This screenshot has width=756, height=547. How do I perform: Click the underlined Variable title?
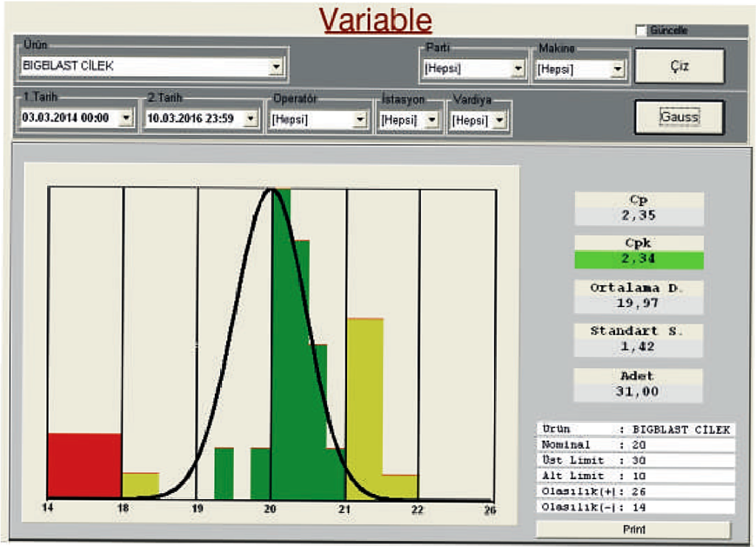coord(376,20)
